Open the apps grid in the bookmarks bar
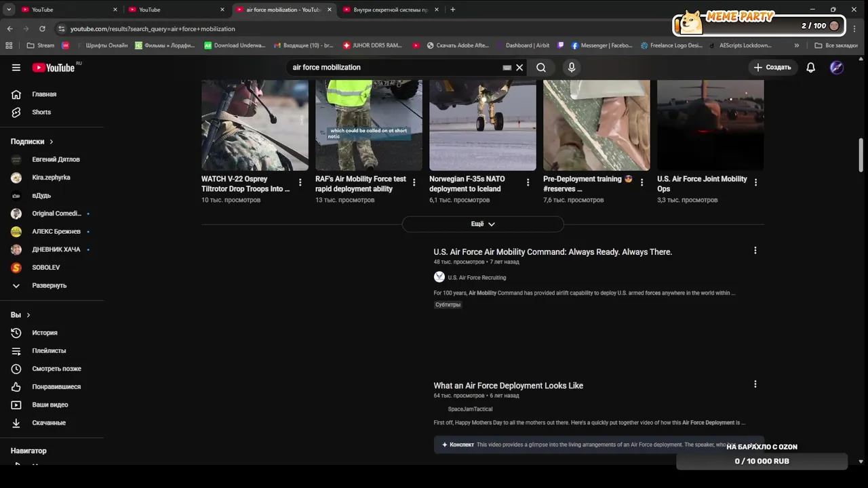Screen dimensions: 868x488 (x=9, y=45)
